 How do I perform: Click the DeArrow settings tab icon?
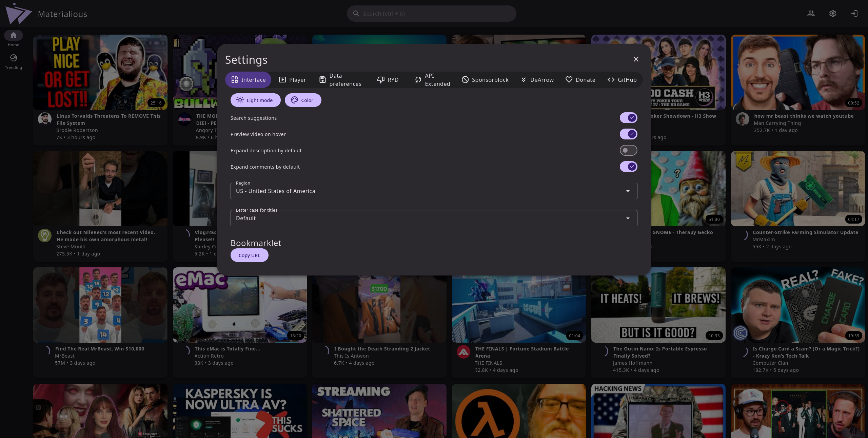(523, 79)
